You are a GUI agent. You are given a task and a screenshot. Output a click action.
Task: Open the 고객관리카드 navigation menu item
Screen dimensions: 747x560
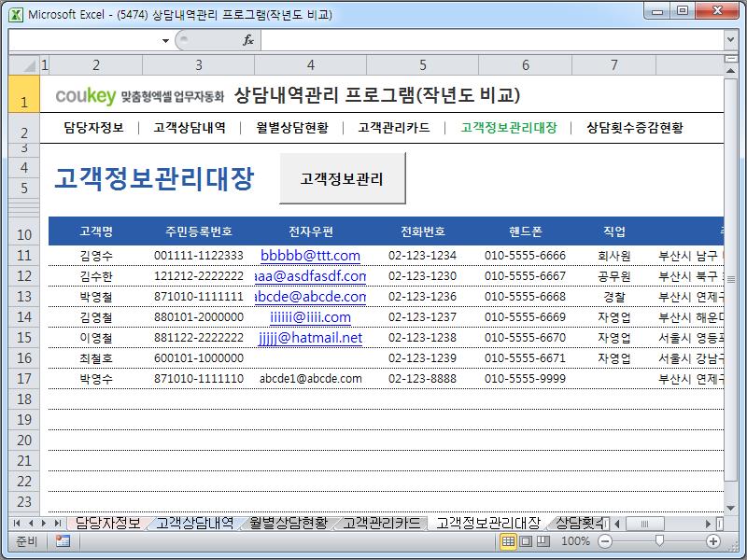coord(394,128)
